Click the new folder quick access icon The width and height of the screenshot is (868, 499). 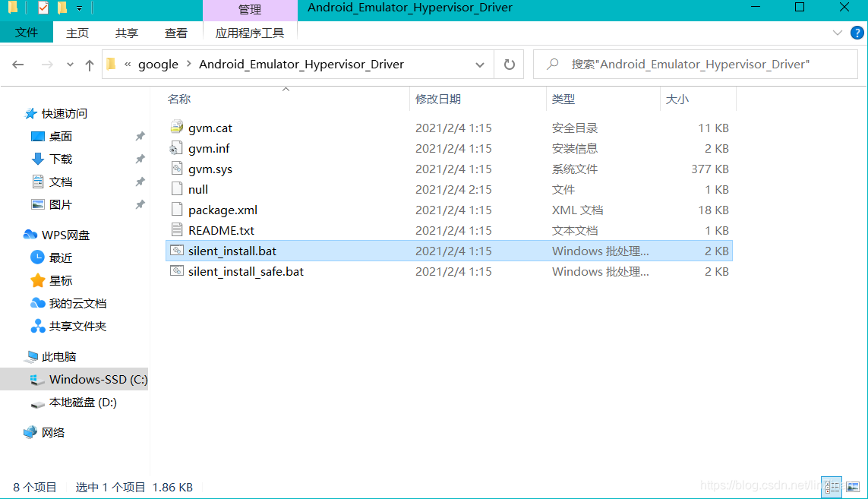tap(62, 8)
